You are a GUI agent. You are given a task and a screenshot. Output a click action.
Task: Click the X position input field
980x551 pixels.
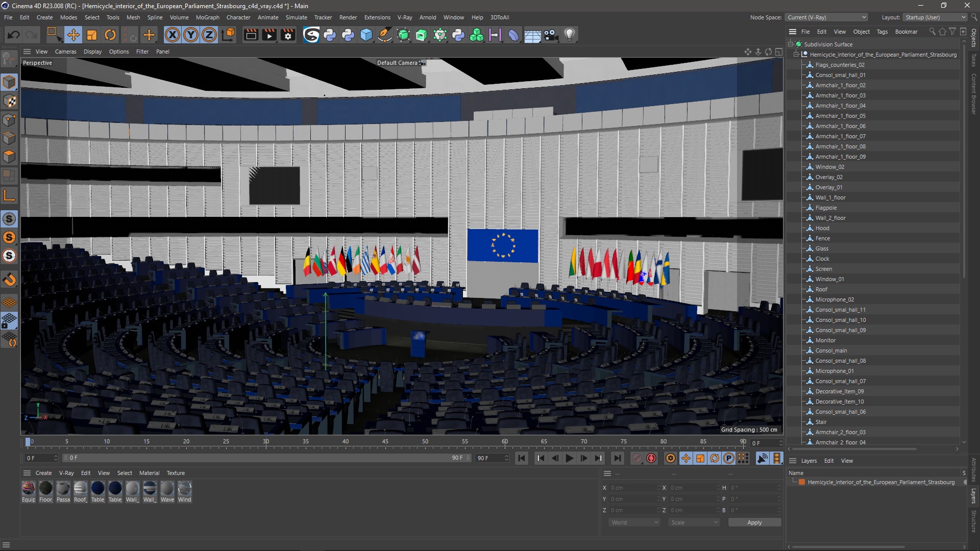(634, 488)
